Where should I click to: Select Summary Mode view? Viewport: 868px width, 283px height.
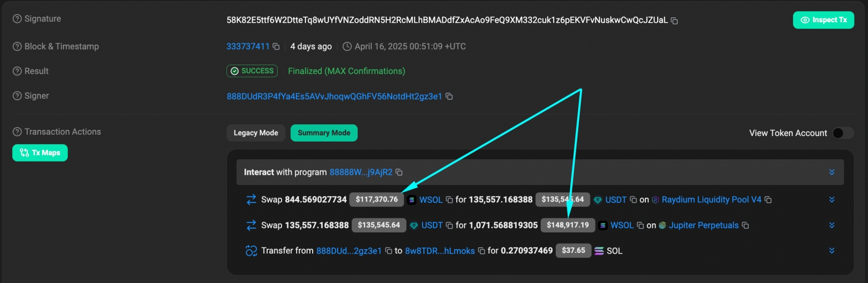click(x=324, y=133)
